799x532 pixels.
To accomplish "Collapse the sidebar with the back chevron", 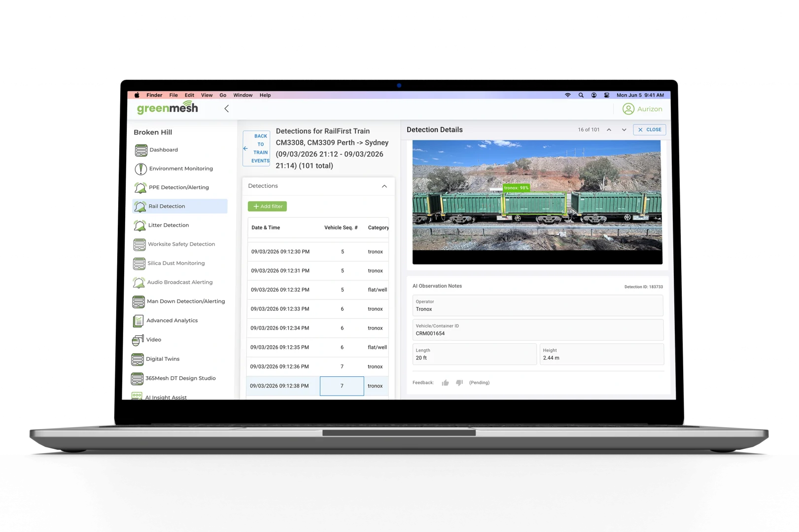I will tap(227, 109).
